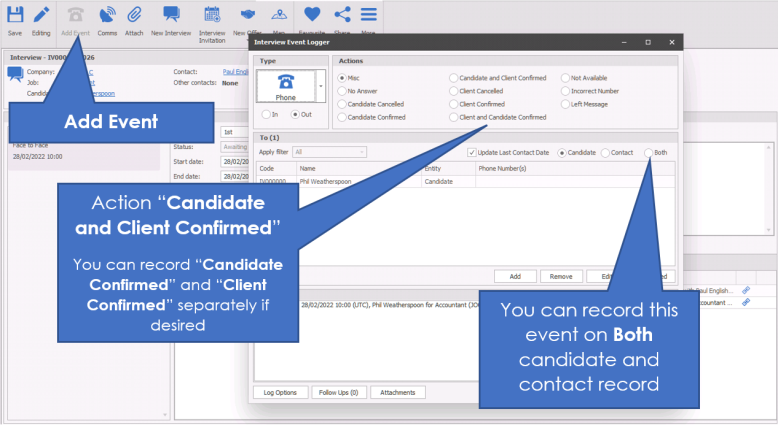This screenshot has width=778, height=425.
Task: Open Interview Invitation calendar icon
Action: coord(212,18)
